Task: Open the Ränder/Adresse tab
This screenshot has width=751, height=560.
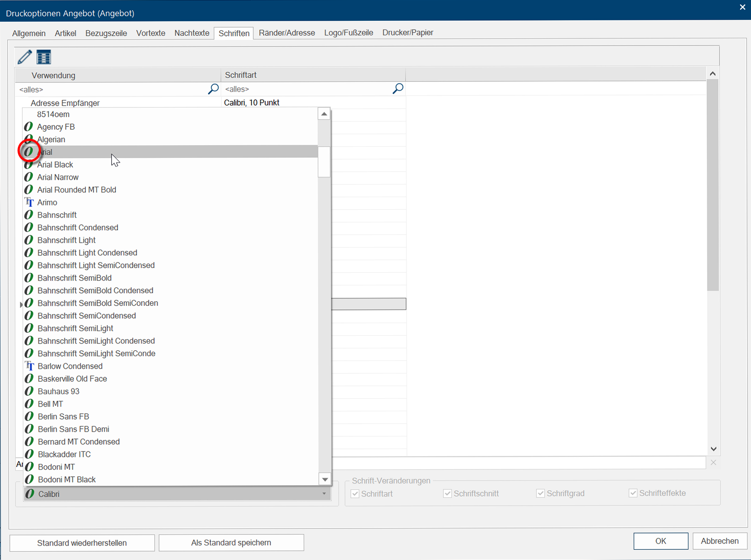Action: click(287, 33)
